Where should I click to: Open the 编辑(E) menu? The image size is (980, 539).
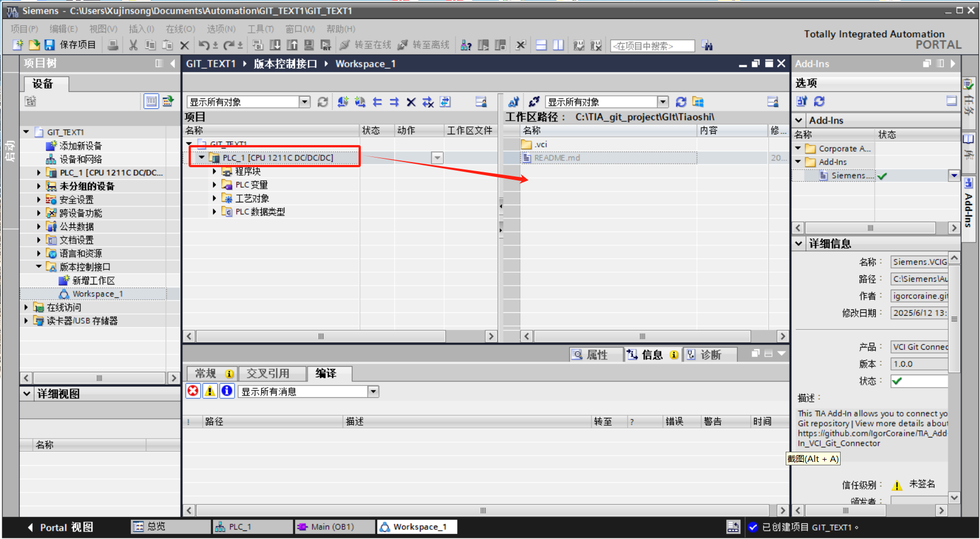[62, 28]
